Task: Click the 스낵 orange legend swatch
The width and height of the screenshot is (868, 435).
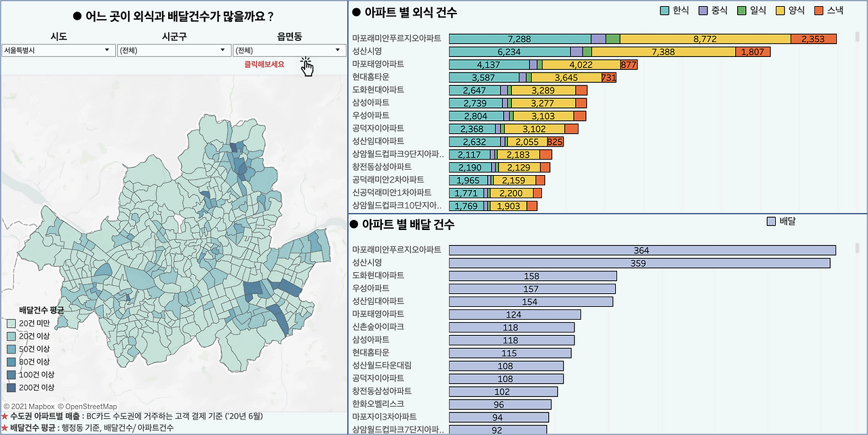Action: click(818, 10)
